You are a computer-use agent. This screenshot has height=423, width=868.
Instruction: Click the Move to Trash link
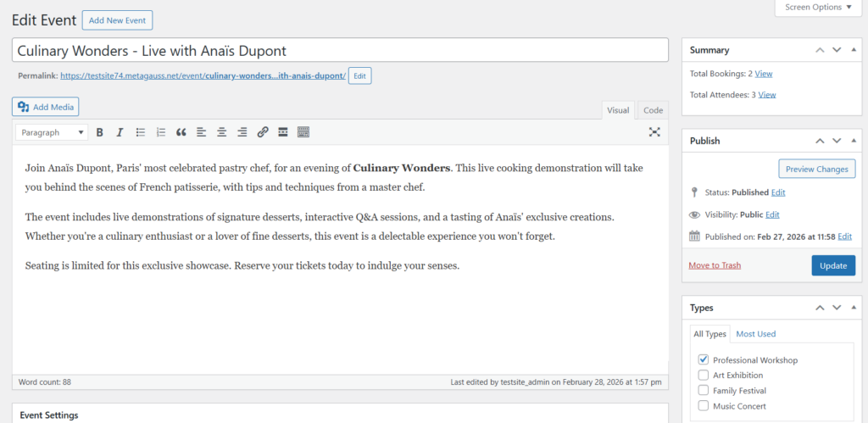click(x=715, y=265)
